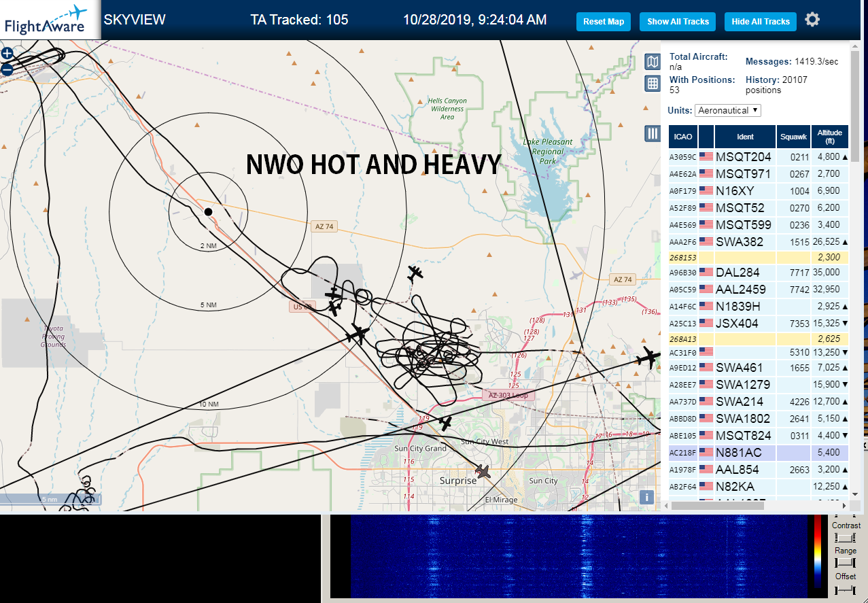Select the N82KA aircraft row
868x603 pixels.
pyautogui.click(x=759, y=487)
